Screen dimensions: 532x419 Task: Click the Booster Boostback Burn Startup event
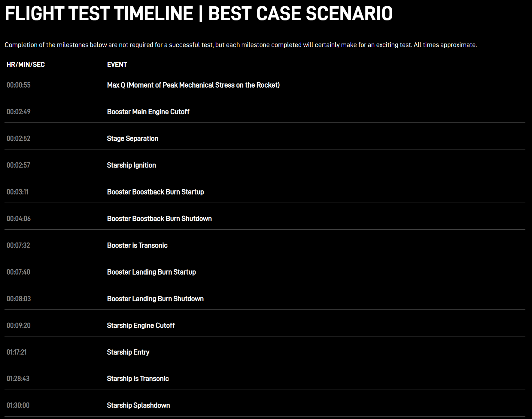point(155,192)
